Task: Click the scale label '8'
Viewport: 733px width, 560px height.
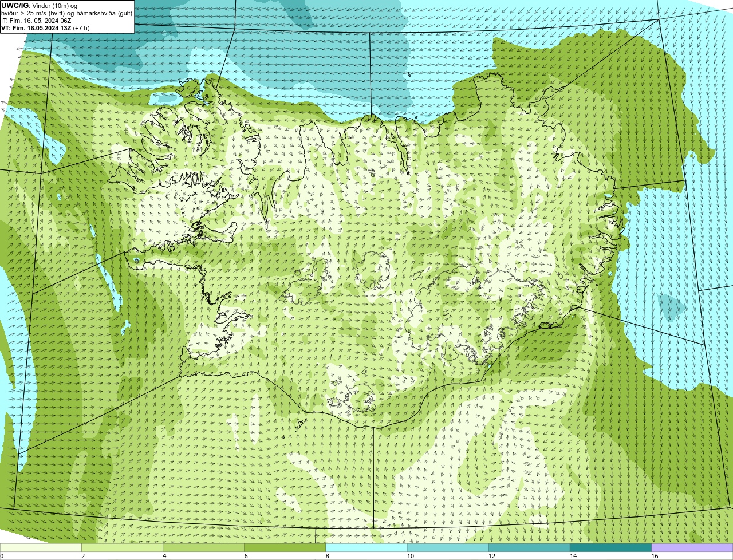Action: pyautogui.click(x=327, y=556)
